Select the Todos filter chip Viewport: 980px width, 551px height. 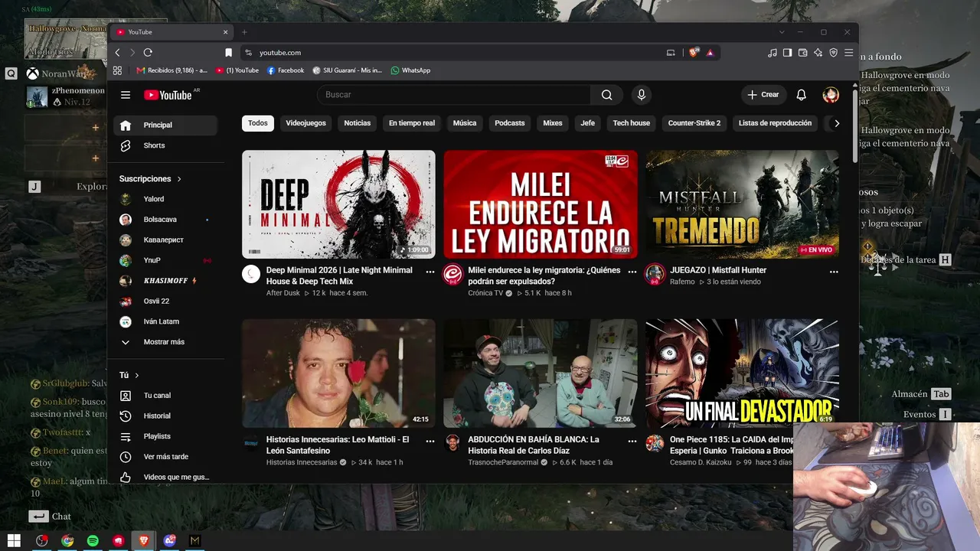click(x=258, y=123)
